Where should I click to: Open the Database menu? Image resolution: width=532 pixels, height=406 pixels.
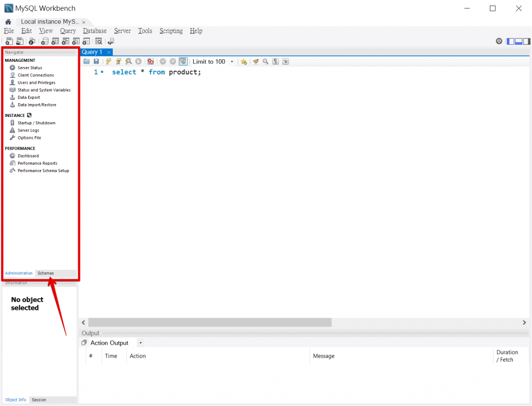[95, 31]
